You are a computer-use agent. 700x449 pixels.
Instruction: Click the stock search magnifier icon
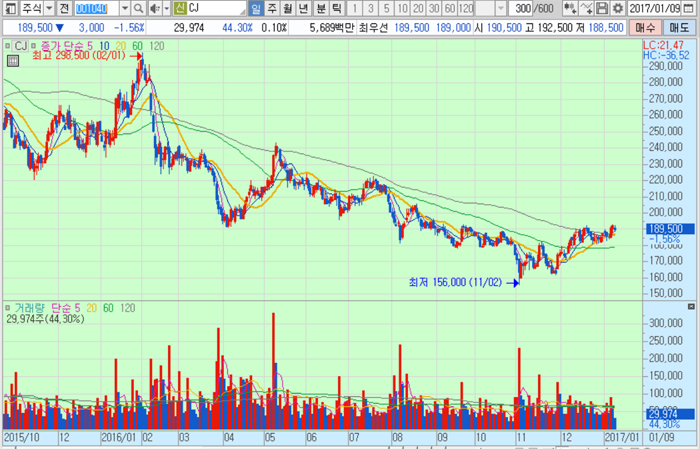coord(137,8)
